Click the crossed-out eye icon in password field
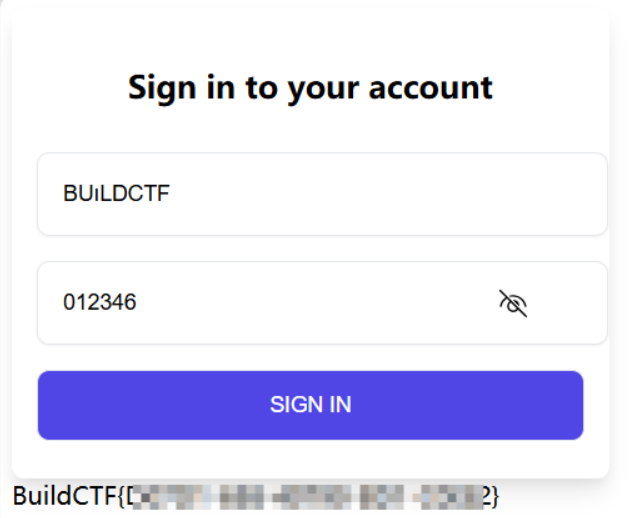 513,303
